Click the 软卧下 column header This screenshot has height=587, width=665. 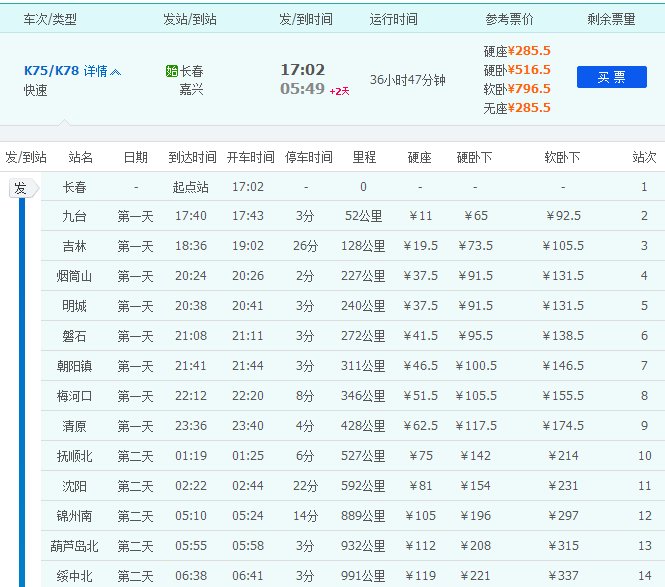tap(562, 157)
